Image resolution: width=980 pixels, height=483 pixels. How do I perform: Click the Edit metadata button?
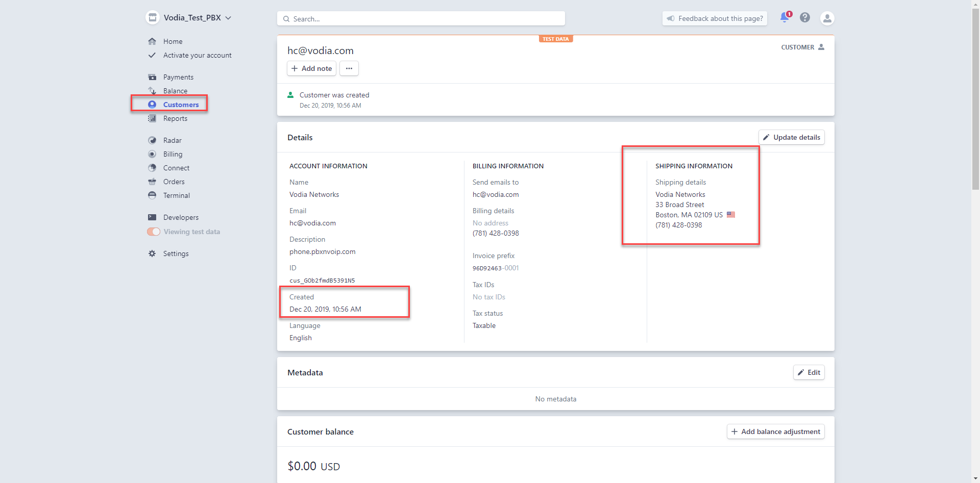point(809,372)
